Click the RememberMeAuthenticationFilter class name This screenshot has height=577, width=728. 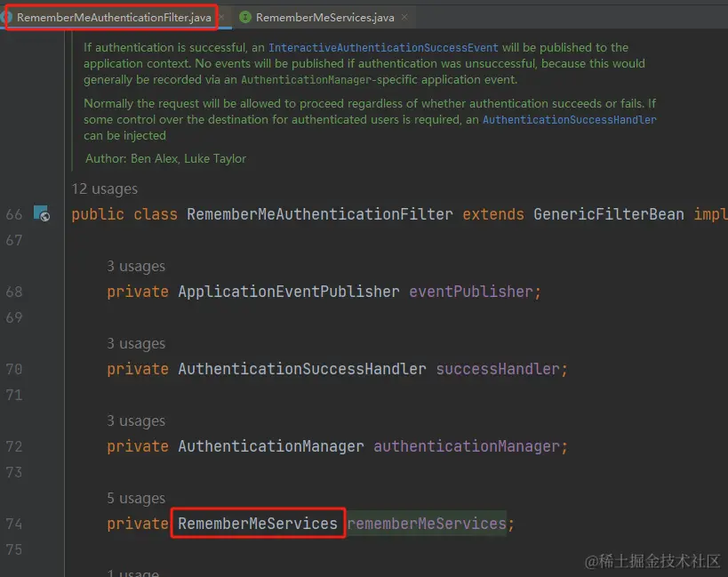[x=319, y=214]
